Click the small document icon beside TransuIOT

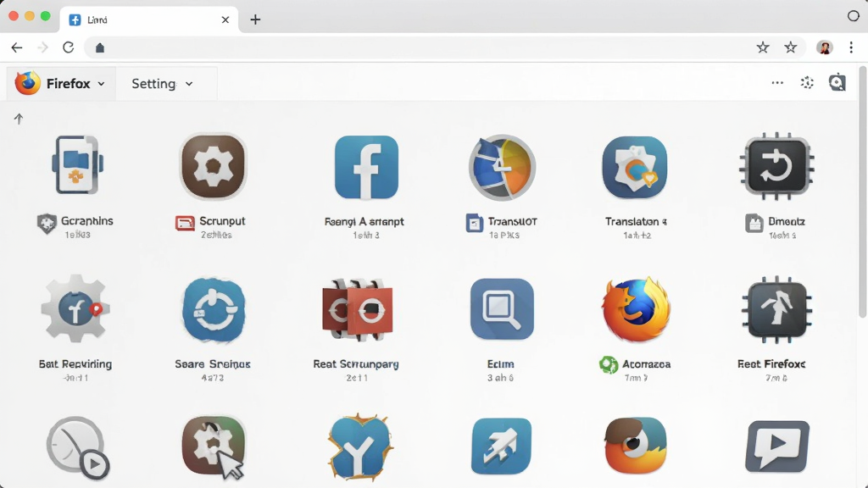[475, 223]
